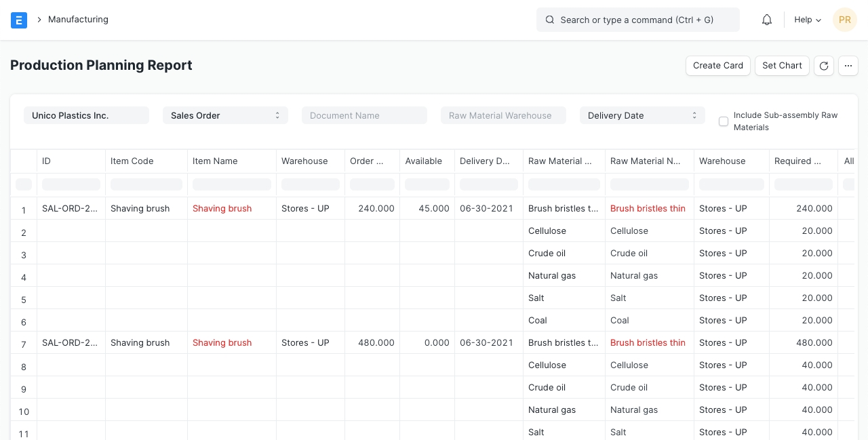Viewport: 868px width, 440px height.
Task: Click the Raw Material Warehouse filter field
Action: 503,116
